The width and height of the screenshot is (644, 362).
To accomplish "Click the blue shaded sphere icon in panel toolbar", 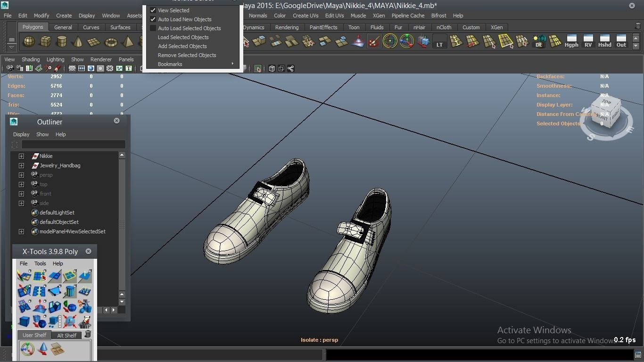I will [91, 68].
